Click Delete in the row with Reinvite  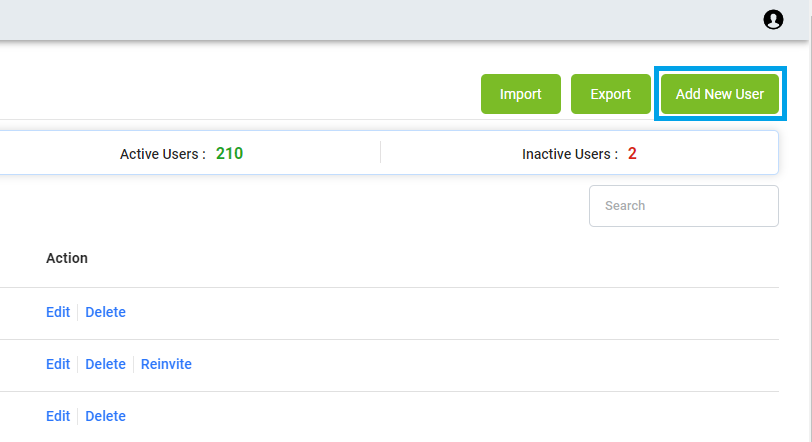click(x=105, y=364)
